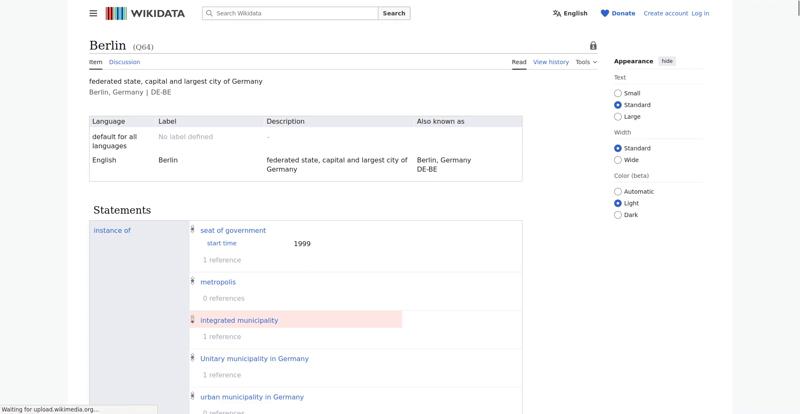Viewport: 800px width, 414px height.
Task: Open the Create account link
Action: click(x=665, y=13)
